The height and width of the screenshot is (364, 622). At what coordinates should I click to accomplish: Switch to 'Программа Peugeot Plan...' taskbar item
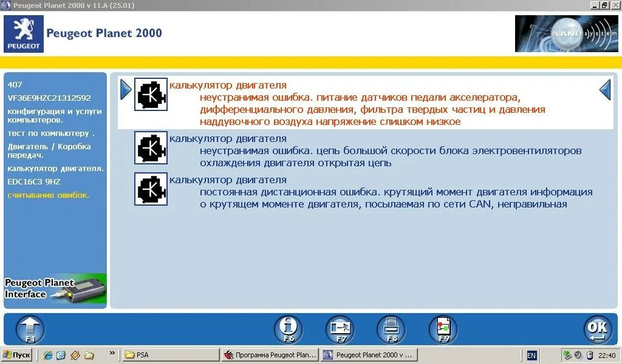pyautogui.click(x=270, y=355)
